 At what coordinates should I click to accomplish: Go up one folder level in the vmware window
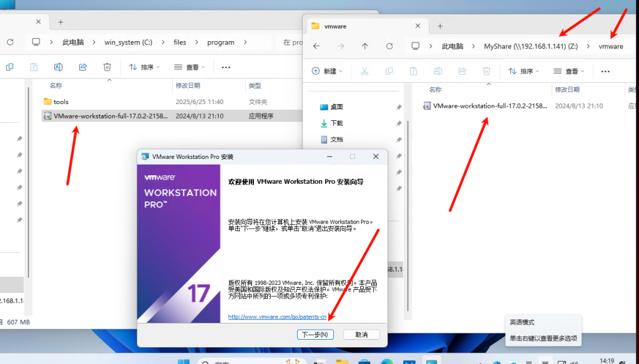pyautogui.click(x=364, y=46)
